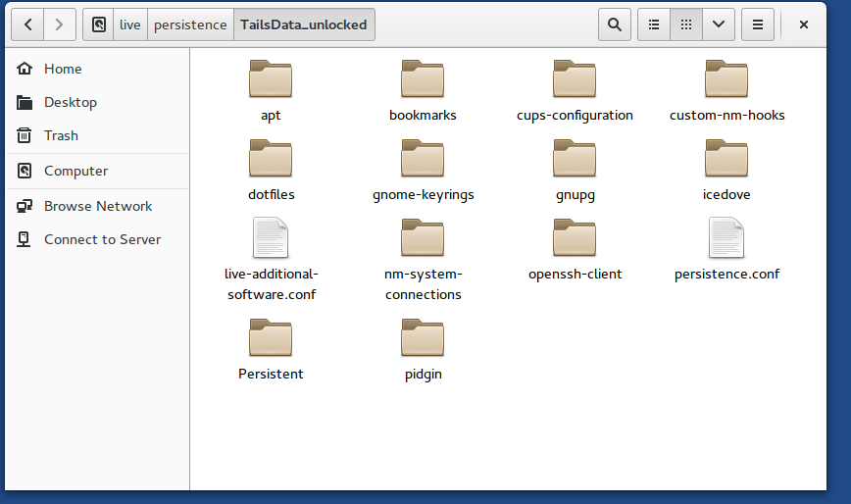
Task: Select the icedove folder icon
Action: coord(726,158)
